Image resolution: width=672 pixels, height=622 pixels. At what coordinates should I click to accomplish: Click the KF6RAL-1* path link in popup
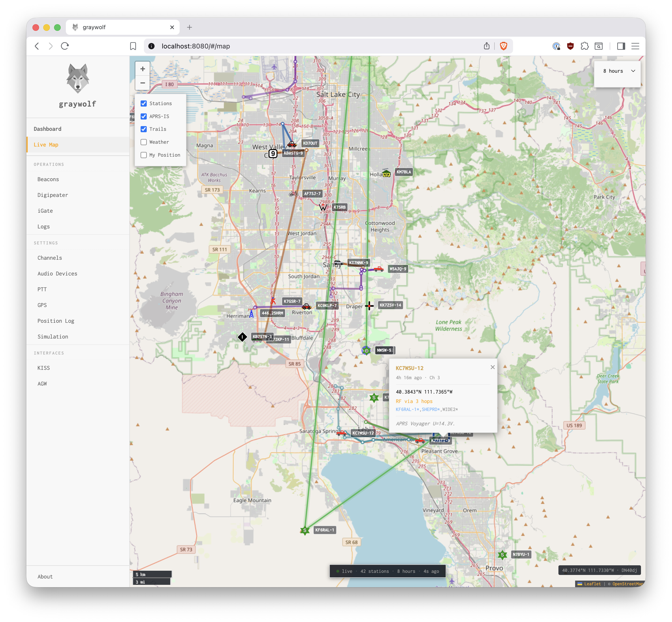tap(407, 410)
